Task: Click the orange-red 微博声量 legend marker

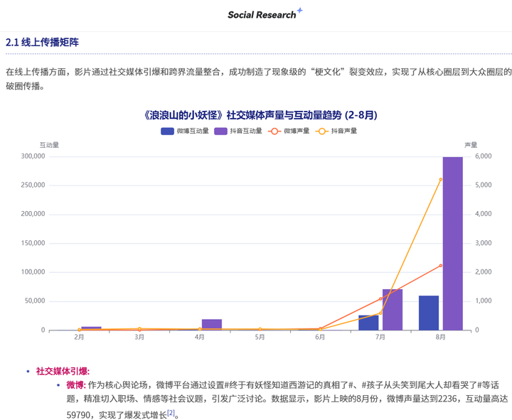Action: (274, 131)
